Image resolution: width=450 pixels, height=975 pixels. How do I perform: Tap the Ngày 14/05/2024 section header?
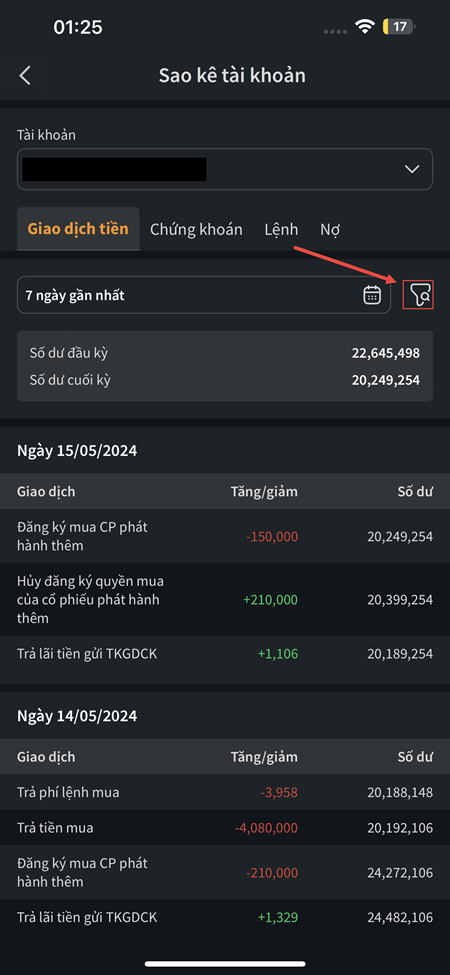pos(77,716)
